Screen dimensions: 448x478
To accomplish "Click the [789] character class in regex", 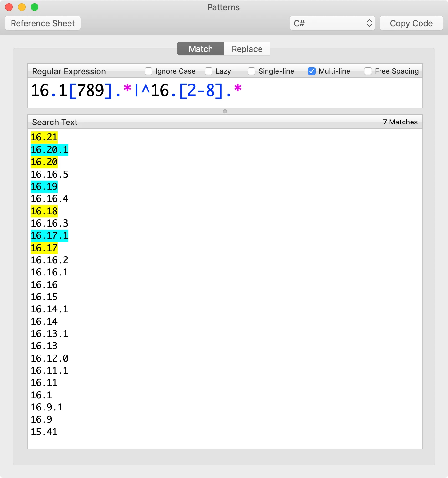I will click(91, 91).
